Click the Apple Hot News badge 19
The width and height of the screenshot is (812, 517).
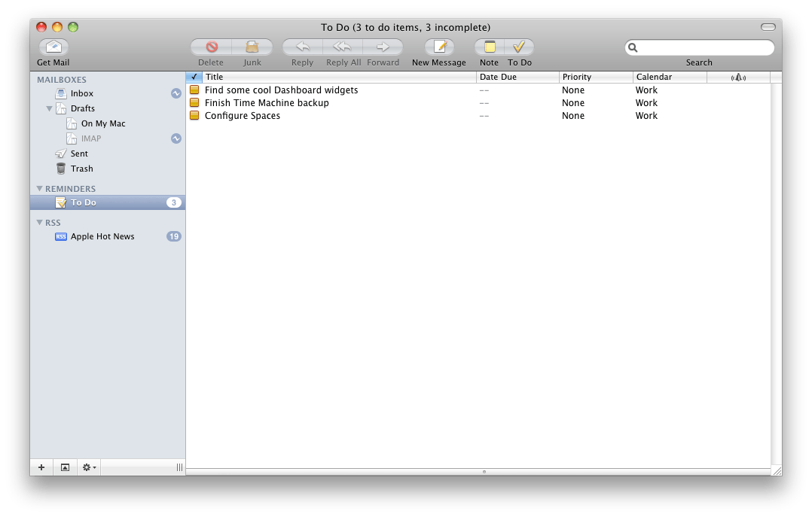pyautogui.click(x=173, y=236)
